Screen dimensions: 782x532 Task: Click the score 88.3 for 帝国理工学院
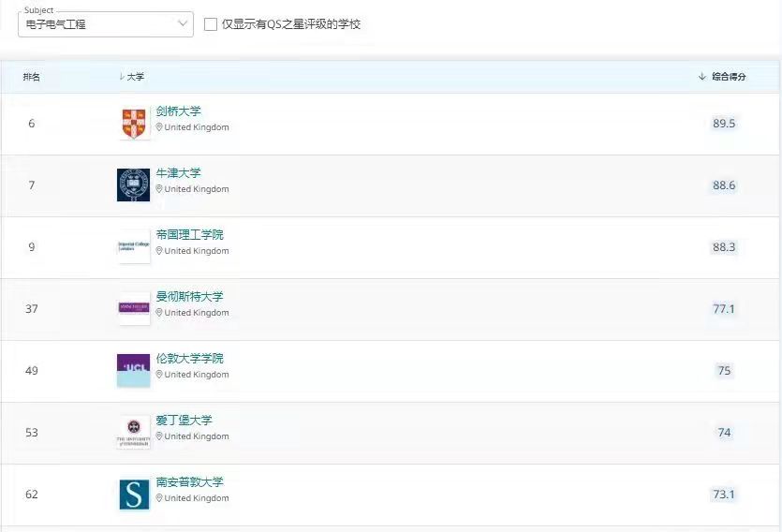(724, 247)
